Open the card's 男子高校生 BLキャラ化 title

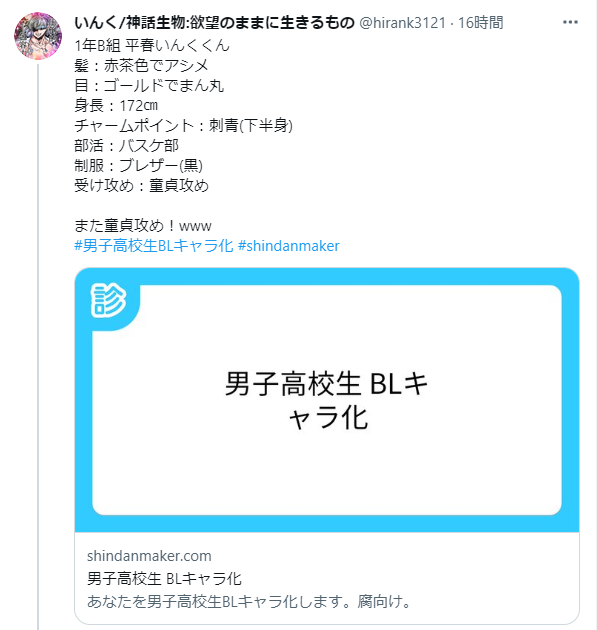(x=164, y=579)
